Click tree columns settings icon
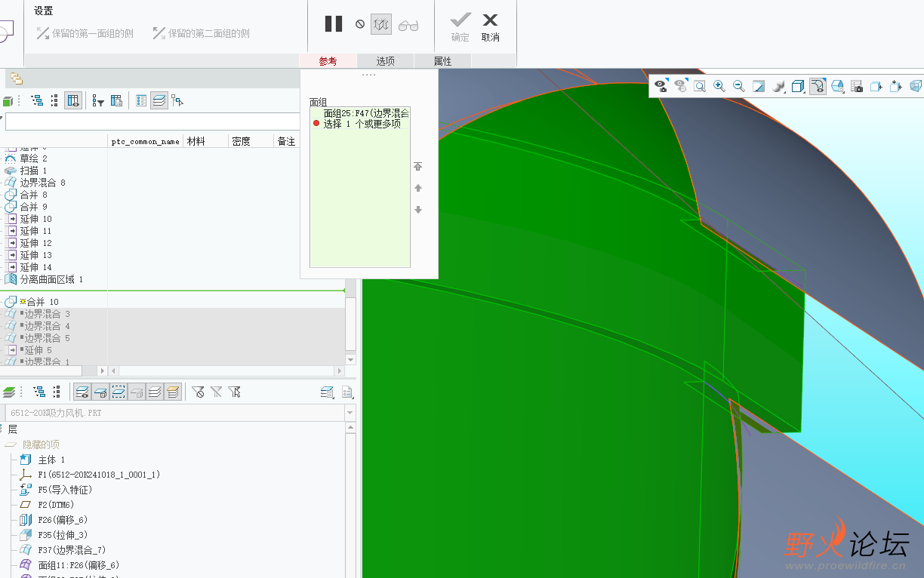924x578 pixels. pyautogui.click(x=116, y=100)
